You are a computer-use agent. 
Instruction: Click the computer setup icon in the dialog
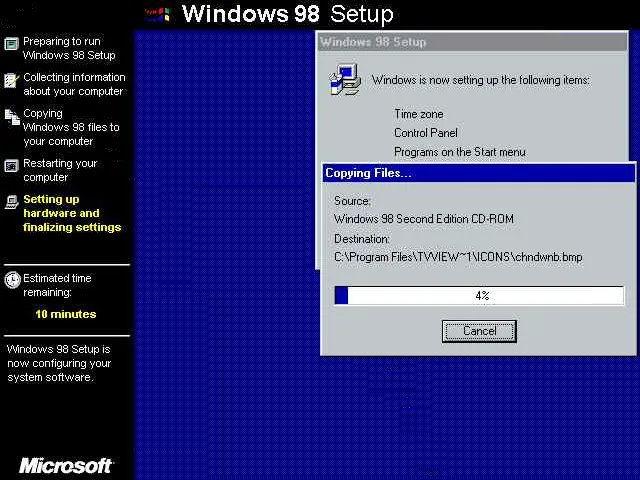345,80
